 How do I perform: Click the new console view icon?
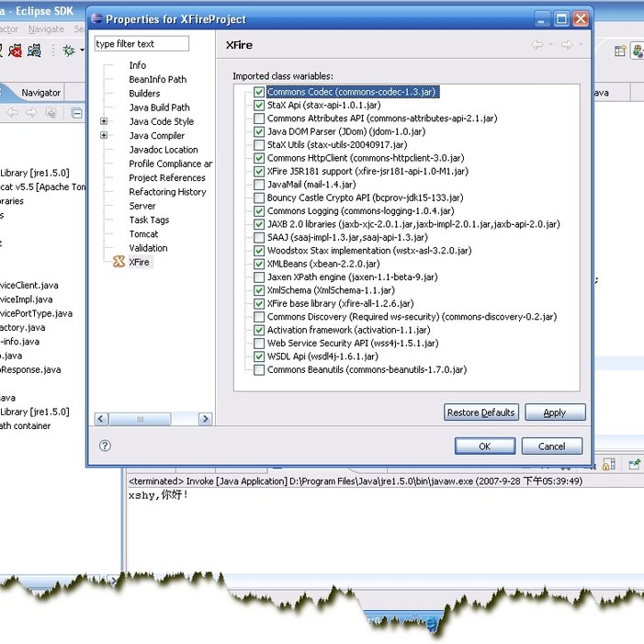point(635,464)
